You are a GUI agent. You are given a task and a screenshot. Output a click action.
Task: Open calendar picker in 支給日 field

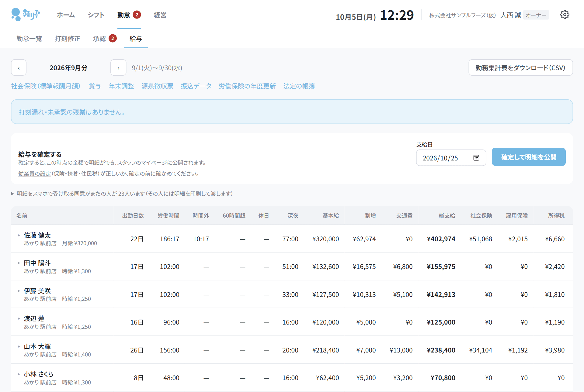tap(476, 158)
